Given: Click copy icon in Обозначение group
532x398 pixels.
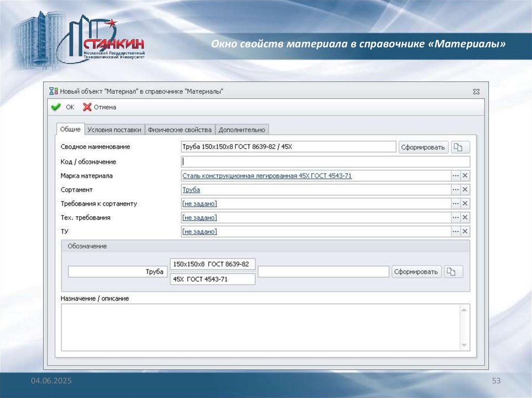Looking at the screenshot, I should click(453, 271).
